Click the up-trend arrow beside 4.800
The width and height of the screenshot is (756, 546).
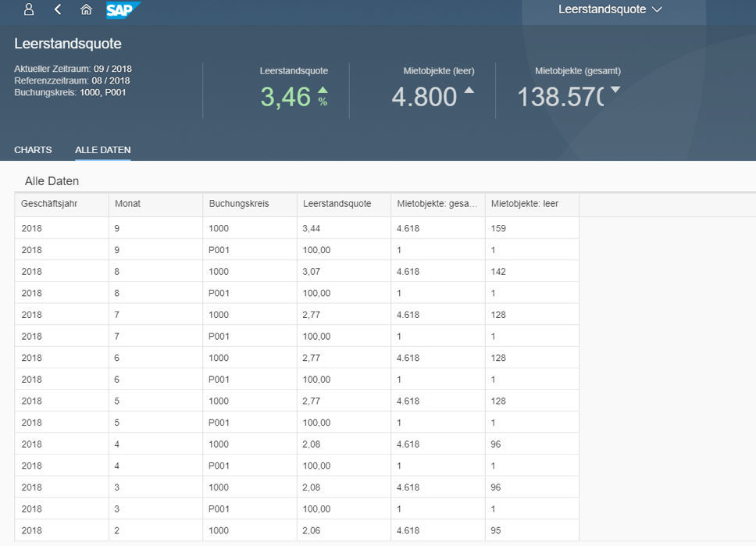(469, 90)
